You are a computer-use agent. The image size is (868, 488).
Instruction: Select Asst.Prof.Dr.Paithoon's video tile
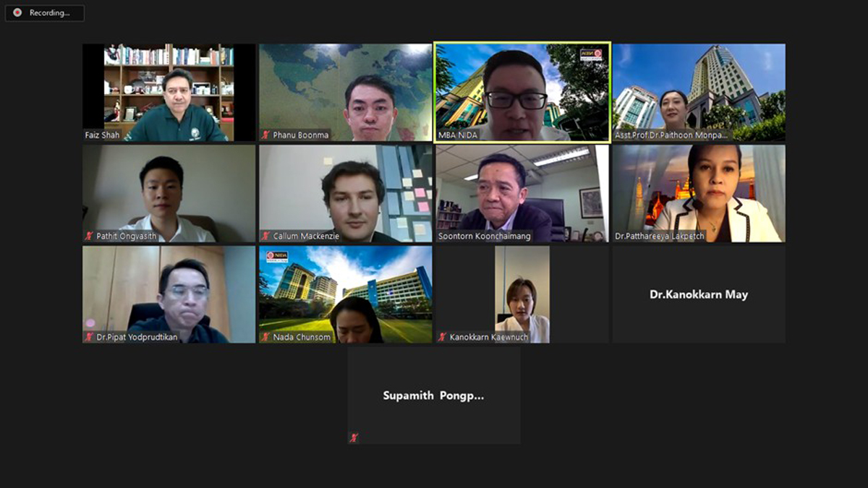coord(699,92)
